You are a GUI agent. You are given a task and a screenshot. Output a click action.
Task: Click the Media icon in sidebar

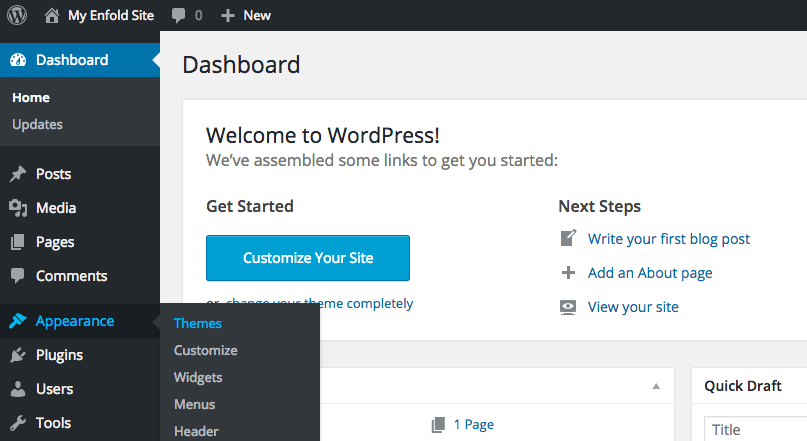pyautogui.click(x=18, y=208)
